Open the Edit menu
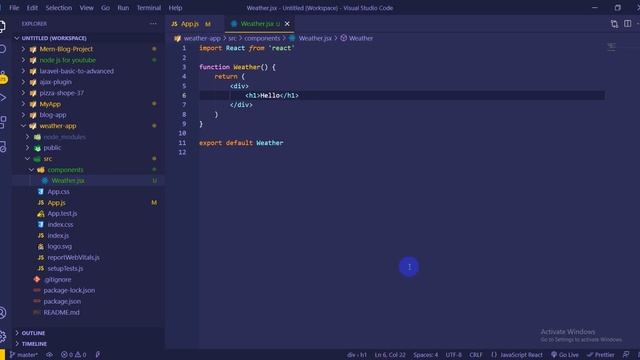Image resolution: width=640 pixels, height=360 pixels. pyautogui.click(x=32, y=8)
